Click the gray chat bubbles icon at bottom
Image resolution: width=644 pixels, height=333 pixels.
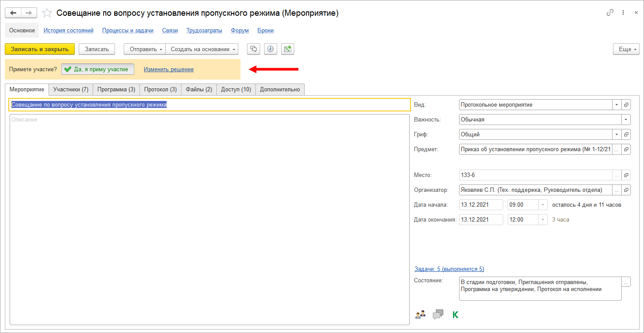tap(438, 314)
